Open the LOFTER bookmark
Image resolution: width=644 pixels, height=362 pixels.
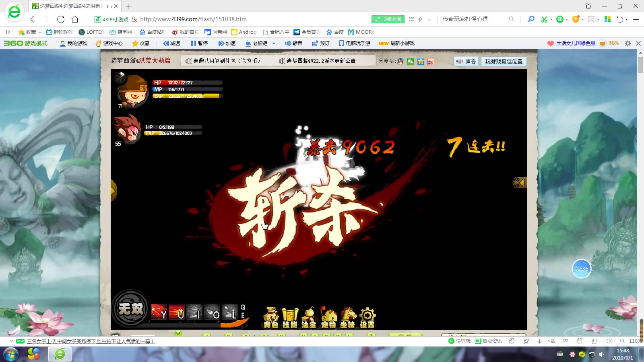click(x=91, y=32)
